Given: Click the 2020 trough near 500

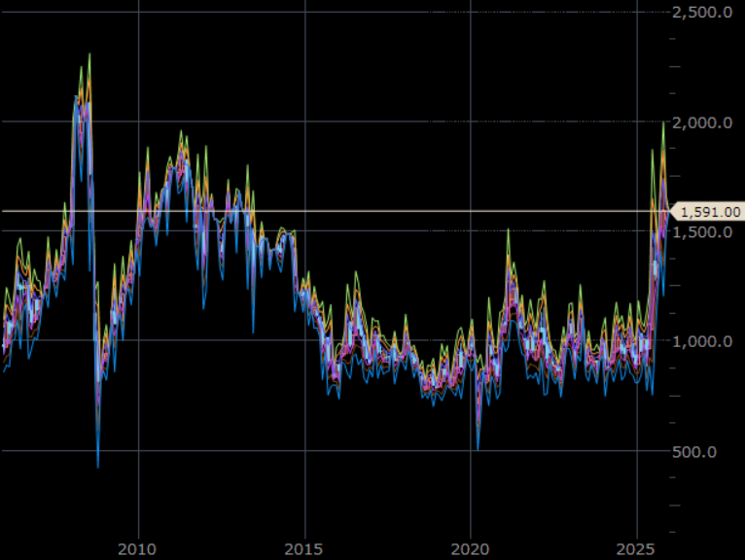Looking at the screenshot, I should pyautogui.click(x=478, y=448).
